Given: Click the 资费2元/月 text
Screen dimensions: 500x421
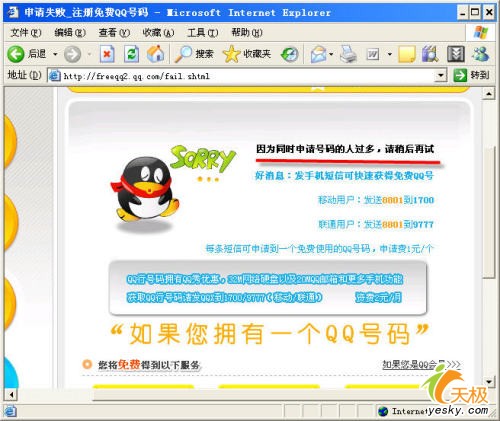Looking at the screenshot, I should click(378, 297).
